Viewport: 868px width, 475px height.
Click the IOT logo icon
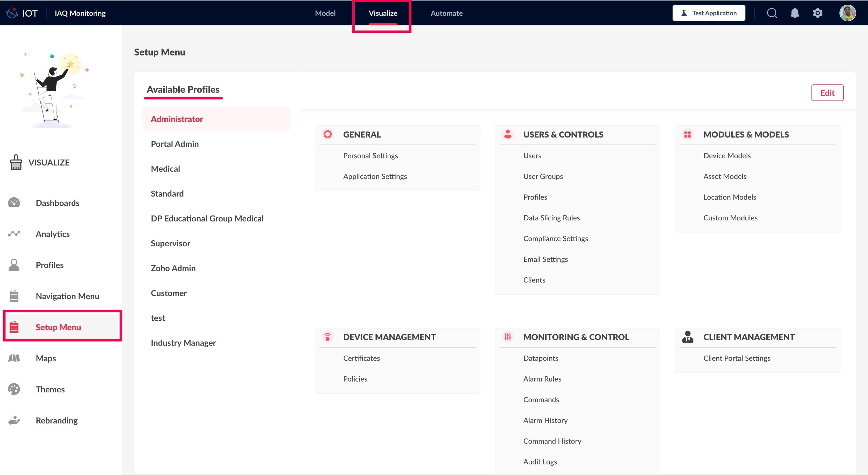pos(12,13)
